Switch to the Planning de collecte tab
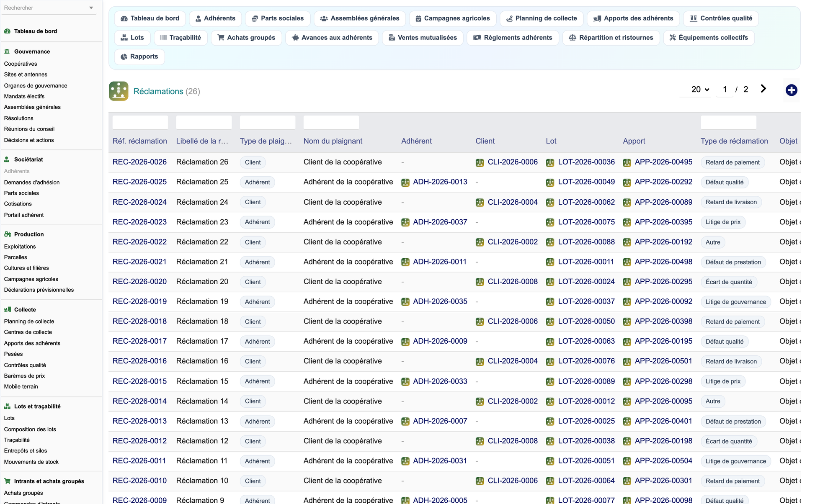The height and width of the screenshot is (504, 815). (x=542, y=18)
